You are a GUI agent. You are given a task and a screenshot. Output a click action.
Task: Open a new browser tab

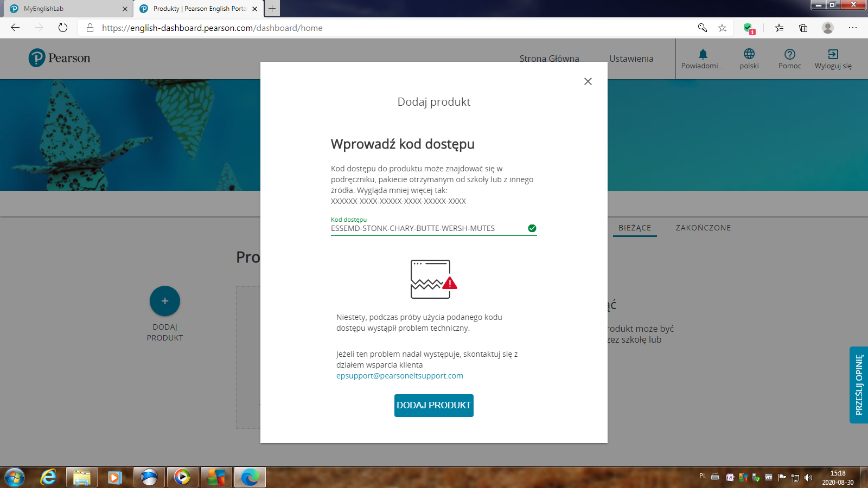(x=272, y=9)
